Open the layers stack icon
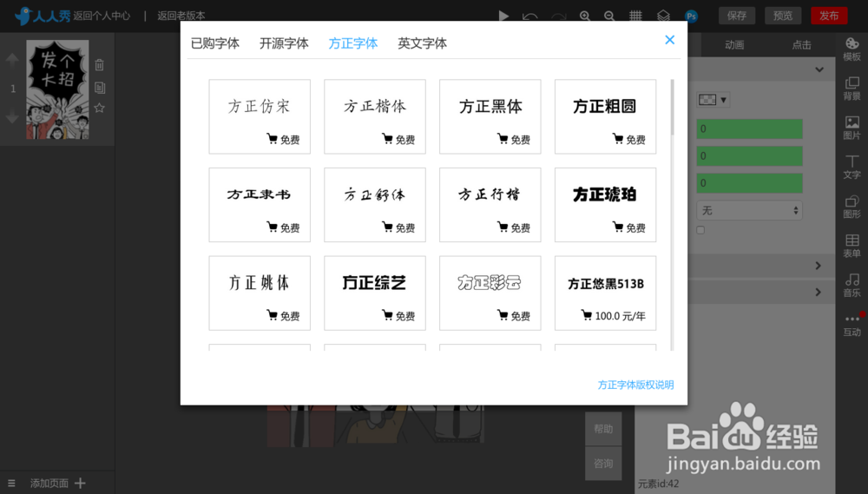868x494 pixels. 663,16
